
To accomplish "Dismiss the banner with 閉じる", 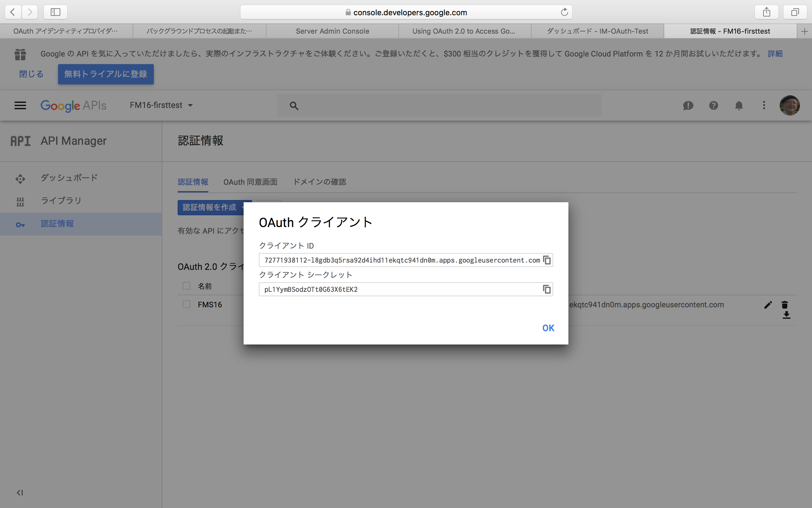I will (31, 74).
